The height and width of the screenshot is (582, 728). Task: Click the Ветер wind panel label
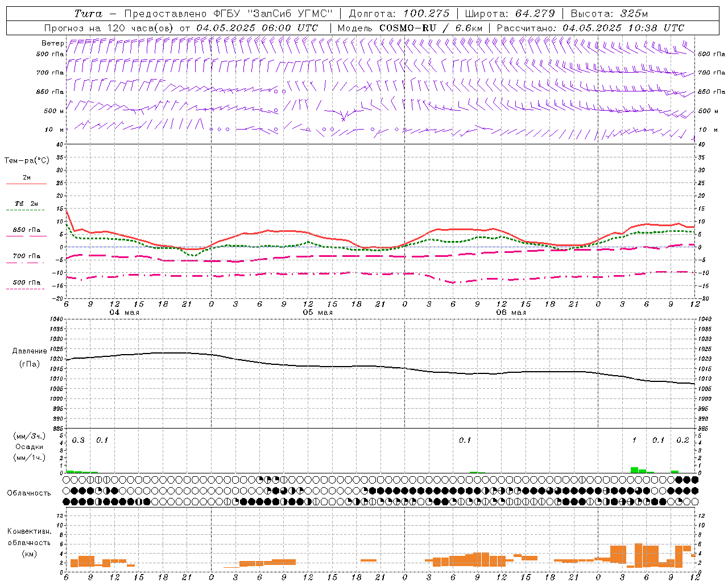[52, 43]
